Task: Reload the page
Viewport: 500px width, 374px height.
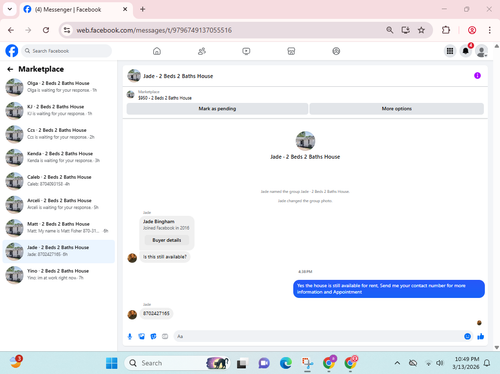Action: [x=46, y=30]
